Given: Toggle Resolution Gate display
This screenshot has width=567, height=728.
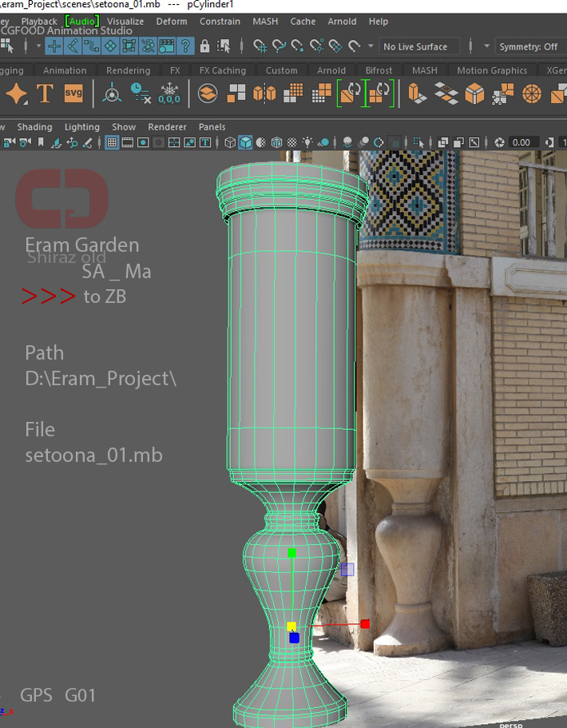Looking at the screenshot, I should (x=143, y=142).
